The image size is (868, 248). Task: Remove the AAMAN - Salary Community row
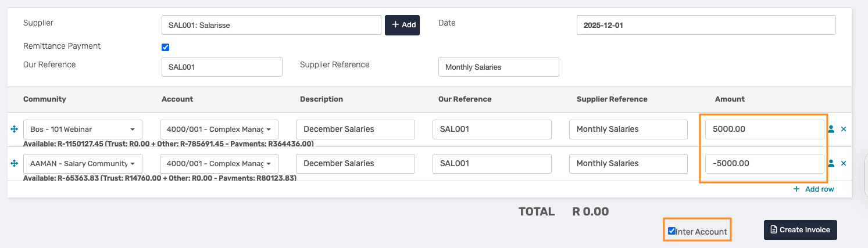[x=844, y=164]
